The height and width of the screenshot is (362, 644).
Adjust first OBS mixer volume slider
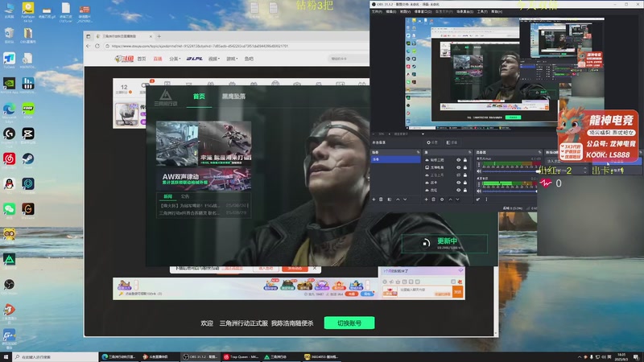point(511,171)
